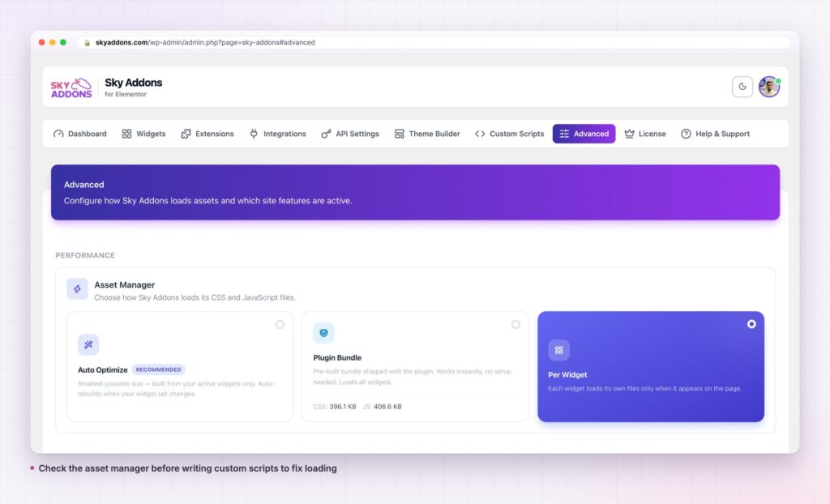Click the magic wand Auto Optimize icon

pyautogui.click(x=88, y=344)
